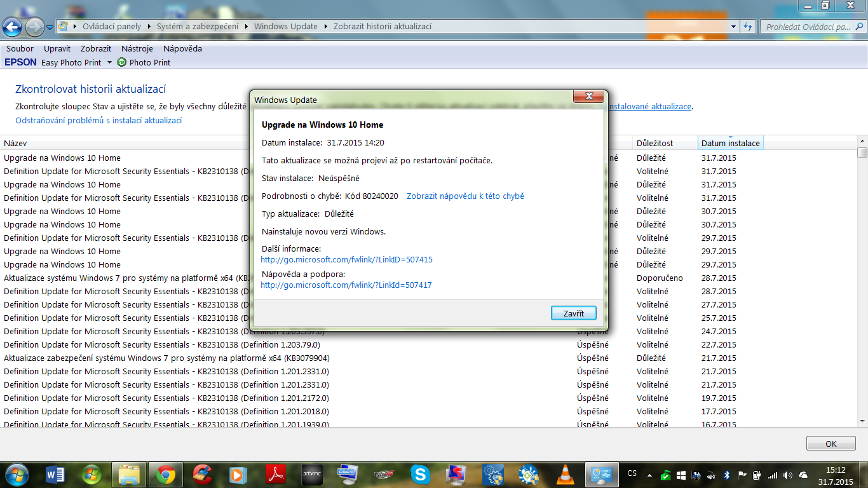Click the Zavřít button in the dialog
This screenshot has height=488, width=868.
(574, 313)
